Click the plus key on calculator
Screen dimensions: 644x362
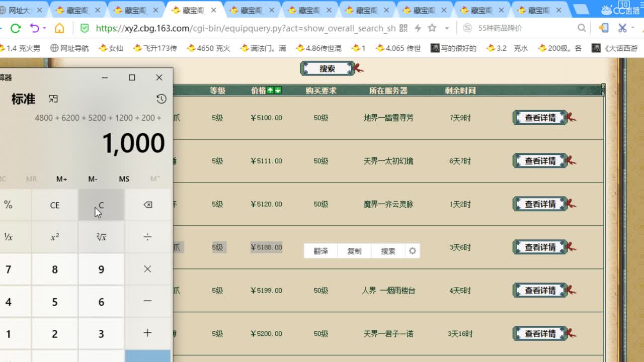[147, 334]
